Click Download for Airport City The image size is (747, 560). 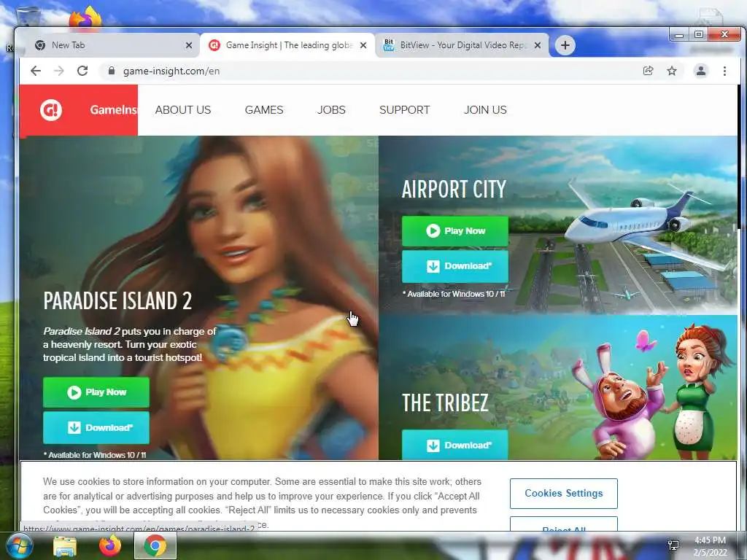[x=455, y=266]
